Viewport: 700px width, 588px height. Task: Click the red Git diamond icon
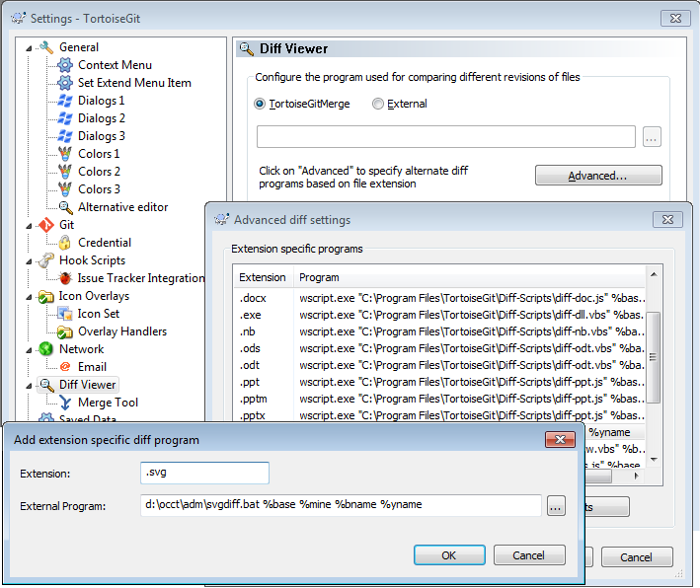click(46, 225)
